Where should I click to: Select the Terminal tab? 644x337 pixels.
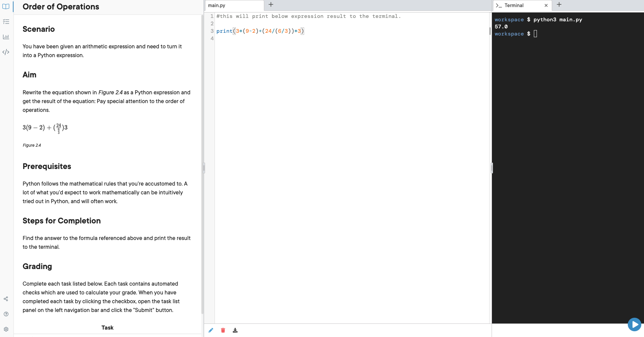[522, 5]
